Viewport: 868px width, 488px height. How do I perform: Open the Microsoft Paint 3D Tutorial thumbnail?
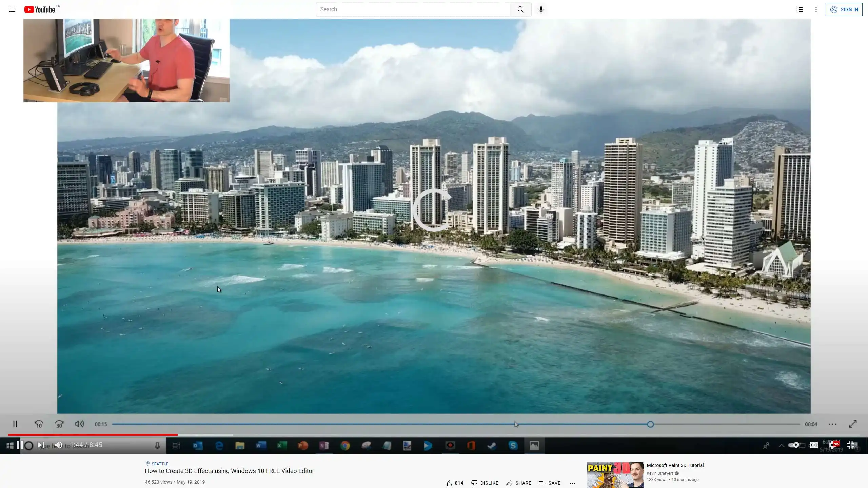point(615,475)
